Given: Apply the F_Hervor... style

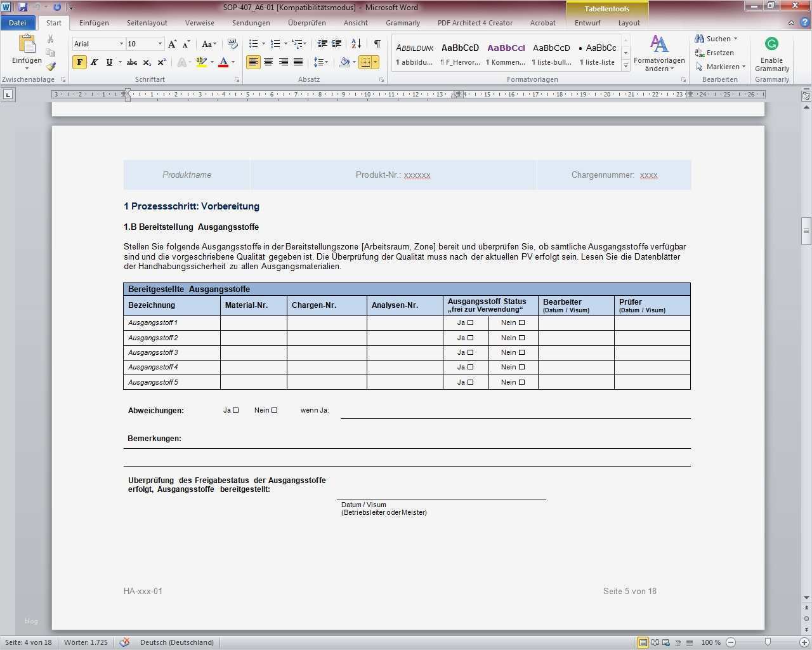Looking at the screenshot, I should tap(461, 55).
